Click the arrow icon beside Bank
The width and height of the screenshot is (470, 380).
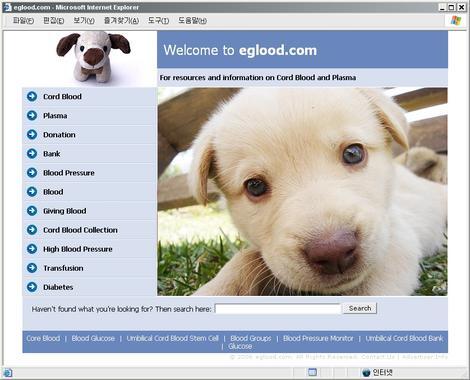tap(32, 153)
